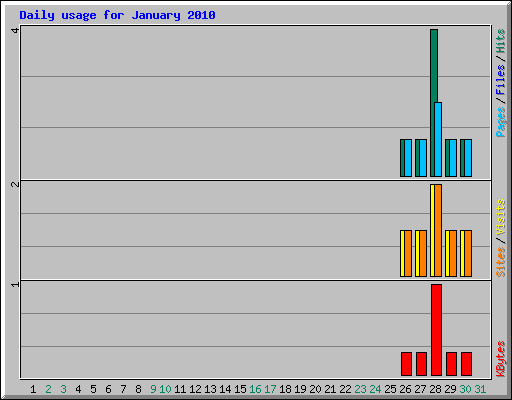Click day label 31 on the x-axis
The image size is (512, 400).
tap(480, 389)
